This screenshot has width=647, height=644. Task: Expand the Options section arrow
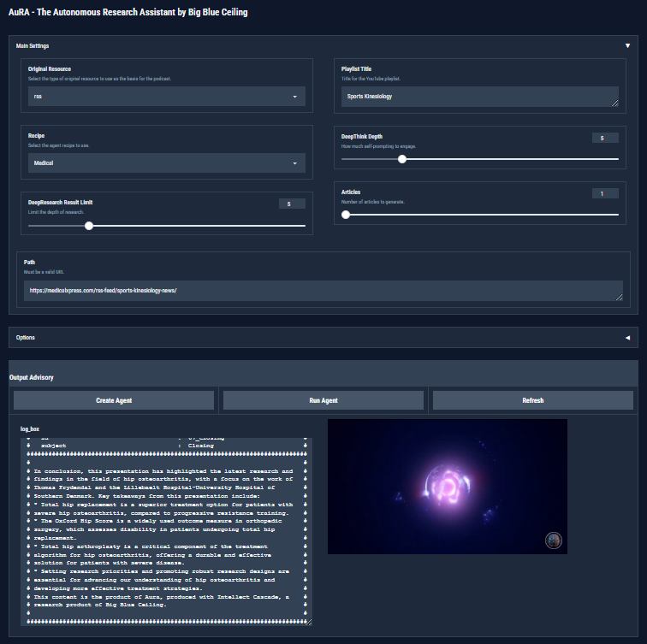[x=627, y=338]
